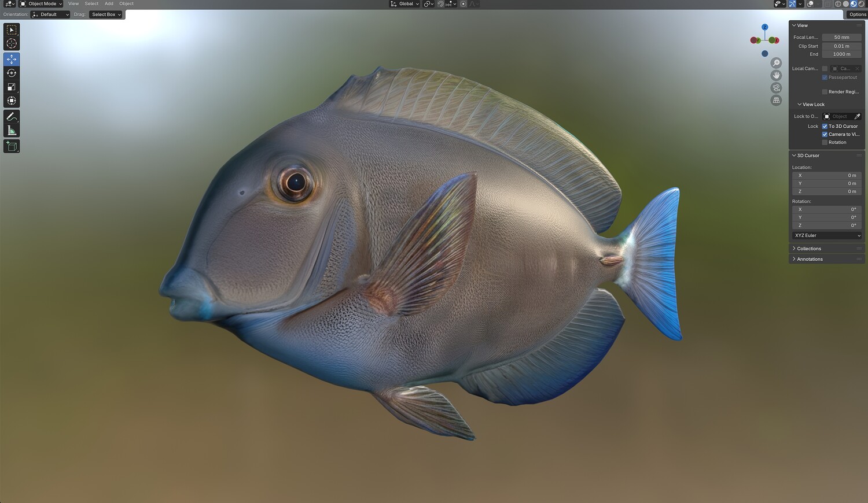This screenshot has height=503, width=868.
Task: Click the Options button
Action: tap(857, 14)
